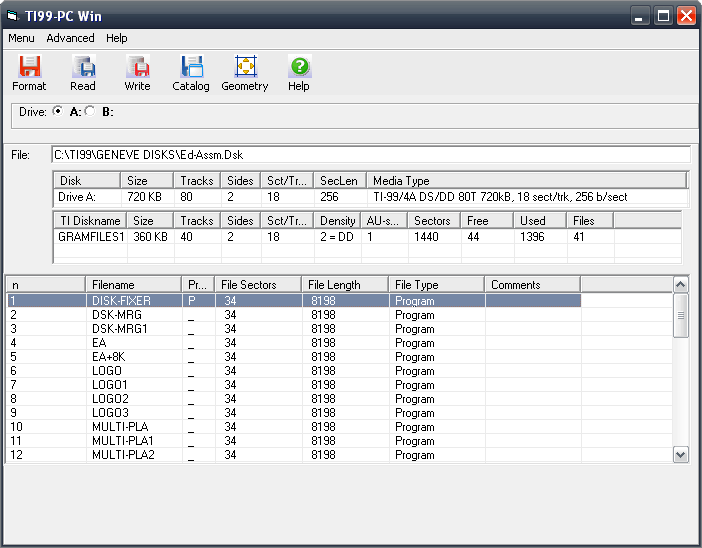702x548 pixels.
Task: Click the Files column header
Action: point(590,220)
